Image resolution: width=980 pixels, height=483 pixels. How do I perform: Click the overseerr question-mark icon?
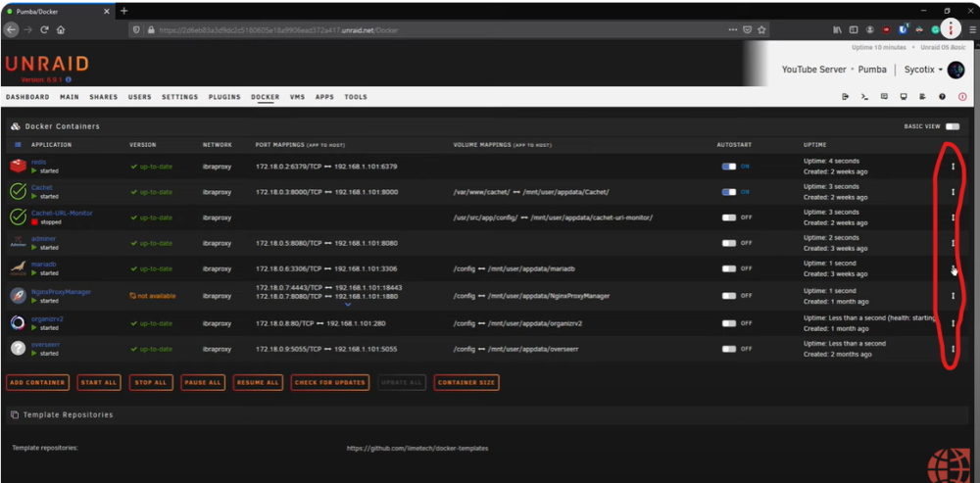(x=18, y=349)
